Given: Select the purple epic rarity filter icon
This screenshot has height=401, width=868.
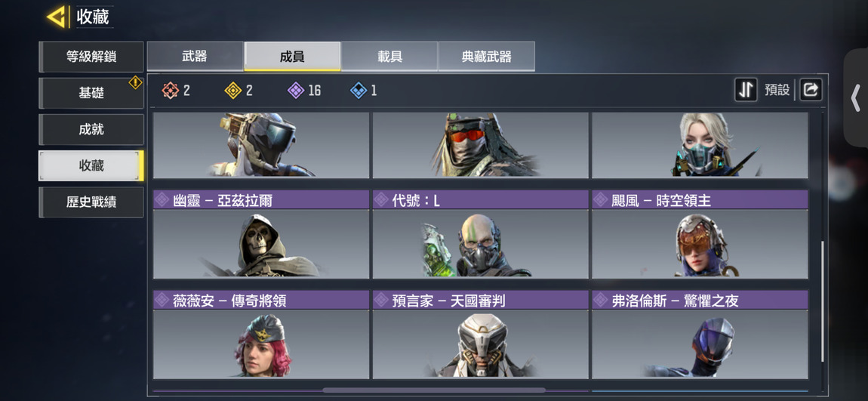Looking at the screenshot, I should click(296, 91).
